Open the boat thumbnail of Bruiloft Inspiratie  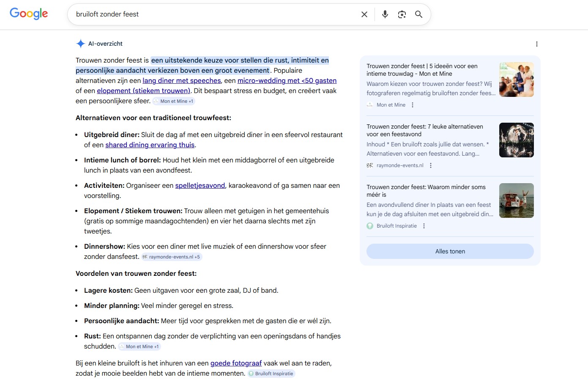click(517, 201)
